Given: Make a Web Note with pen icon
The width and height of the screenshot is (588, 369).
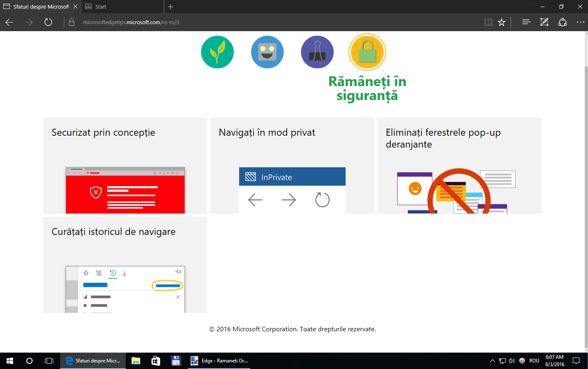Looking at the screenshot, I should pyautogui.click(x=544, y=22).
